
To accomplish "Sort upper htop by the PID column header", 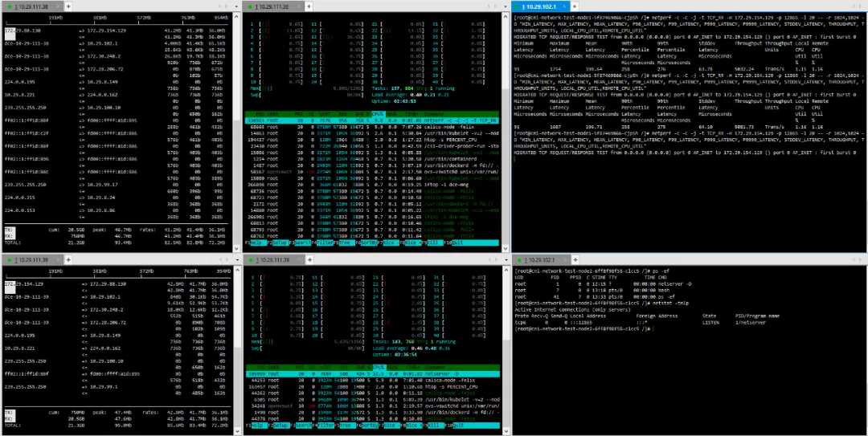I will click(259, 114).
